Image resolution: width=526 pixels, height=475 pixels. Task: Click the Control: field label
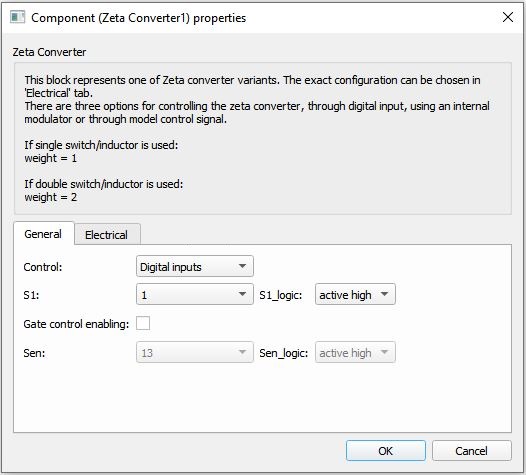pos(43,267)
